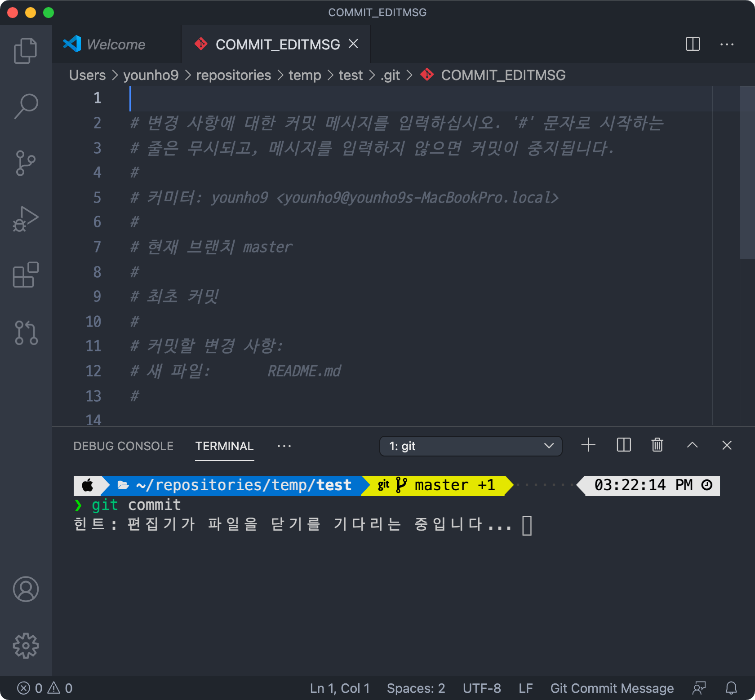The width and height of the screenshot is (755, 700).
Task: Click the 'git commit' command in terminal
Action: 136,505
